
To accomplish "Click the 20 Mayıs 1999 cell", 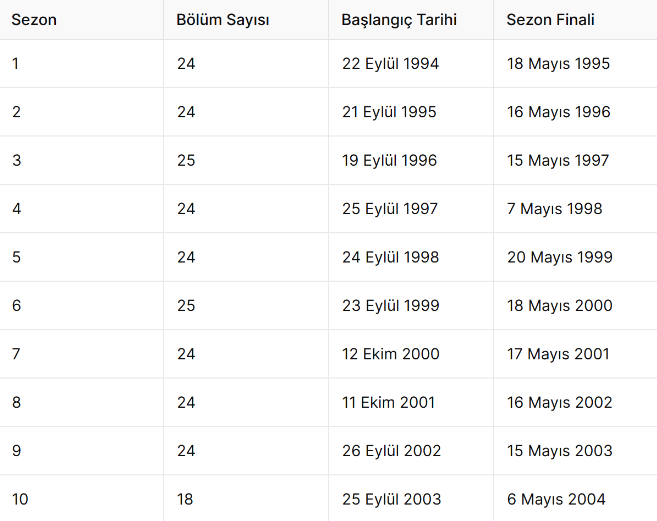I will coord(559,257).
